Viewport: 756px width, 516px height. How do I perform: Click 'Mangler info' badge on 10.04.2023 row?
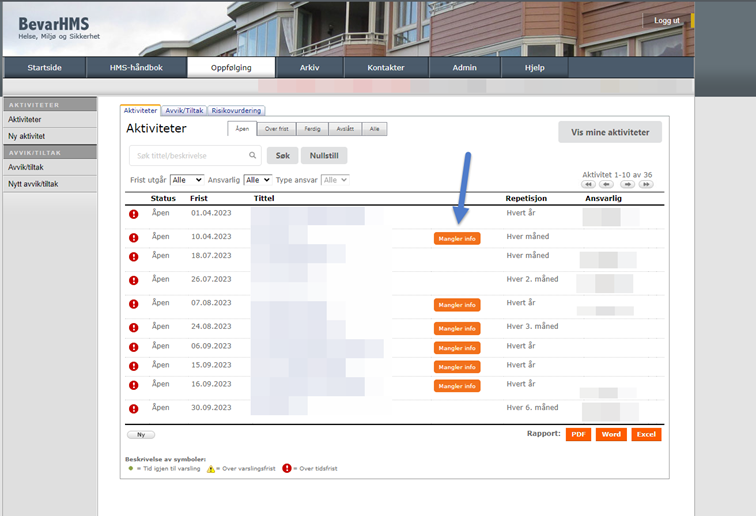(x=456, y=238)
